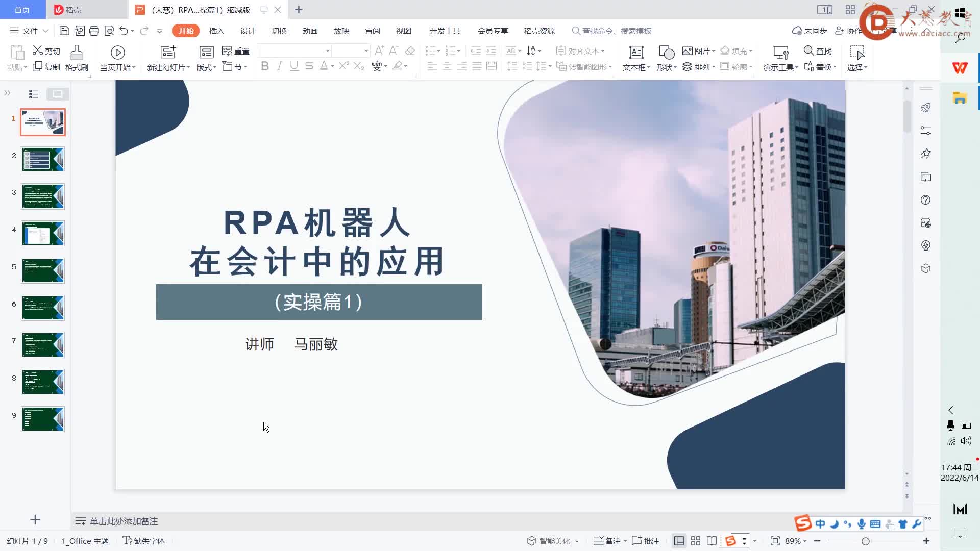980x551 pixels.
Task: Click 智能美化 in the status bar
Action: (554, 541)
